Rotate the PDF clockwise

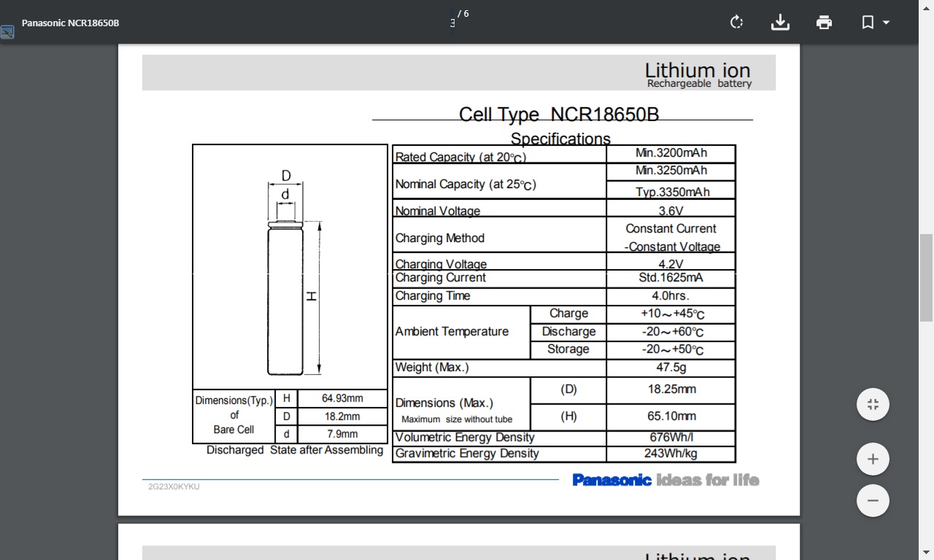coord(736,23)
